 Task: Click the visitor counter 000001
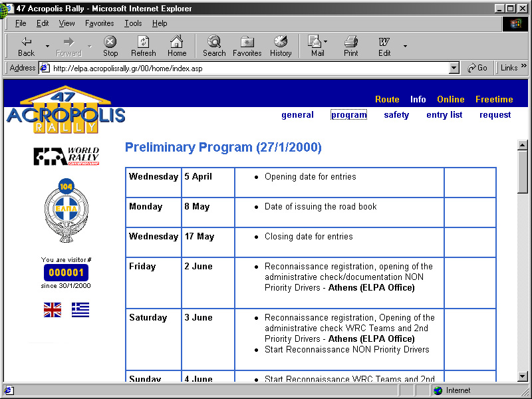tap(66, 273)
